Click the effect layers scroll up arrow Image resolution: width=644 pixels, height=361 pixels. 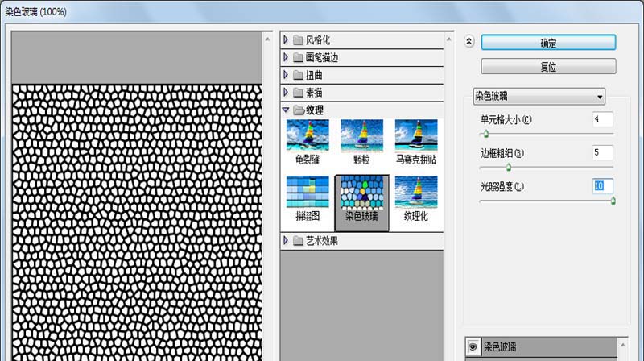pos(622,345)
